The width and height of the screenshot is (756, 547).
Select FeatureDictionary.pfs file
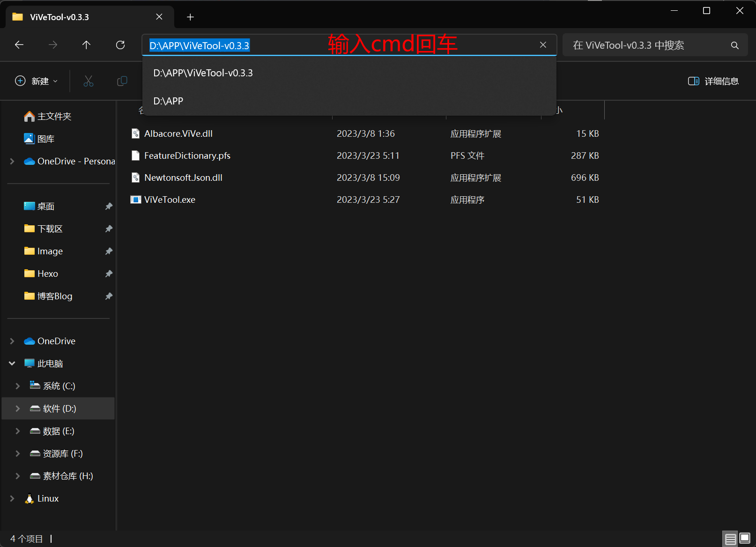(x=187, y=155)
